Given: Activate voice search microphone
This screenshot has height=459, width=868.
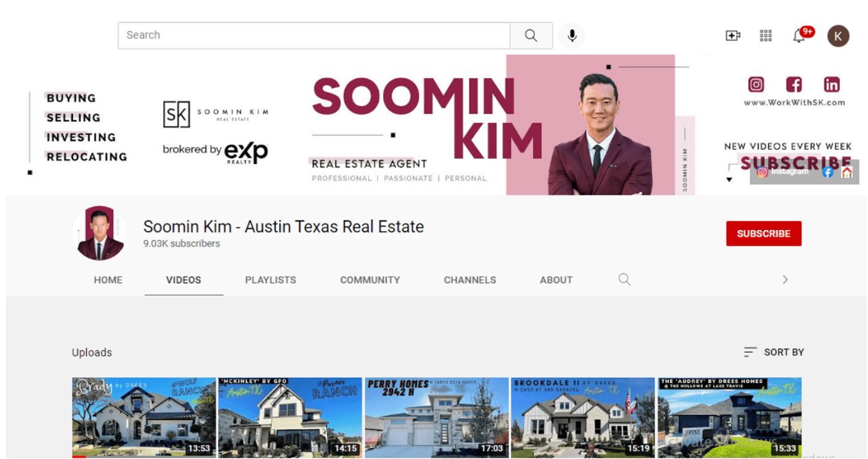Looking at the screenshot, I should [x=572, y=35].
